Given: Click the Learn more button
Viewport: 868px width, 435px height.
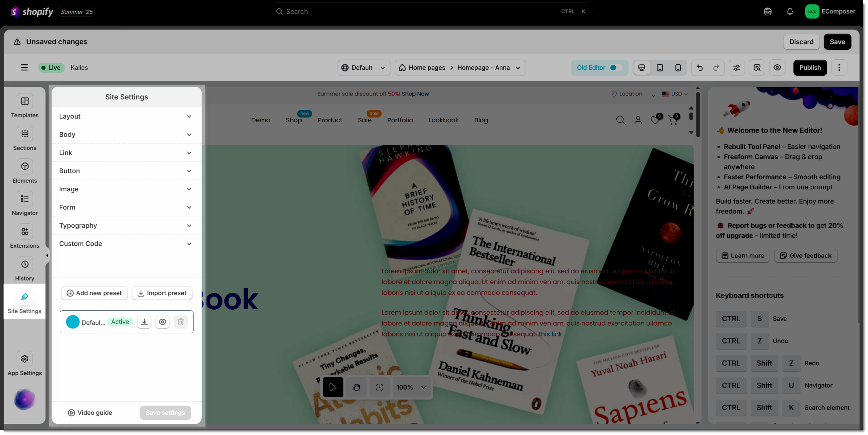Looking at the screenshot, I should point(743,256).
